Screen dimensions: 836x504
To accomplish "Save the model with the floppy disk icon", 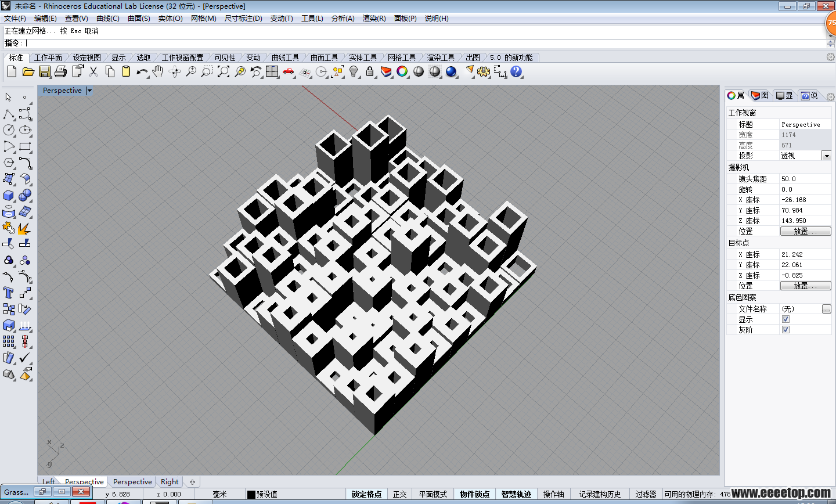I will [x=44, y=71].
